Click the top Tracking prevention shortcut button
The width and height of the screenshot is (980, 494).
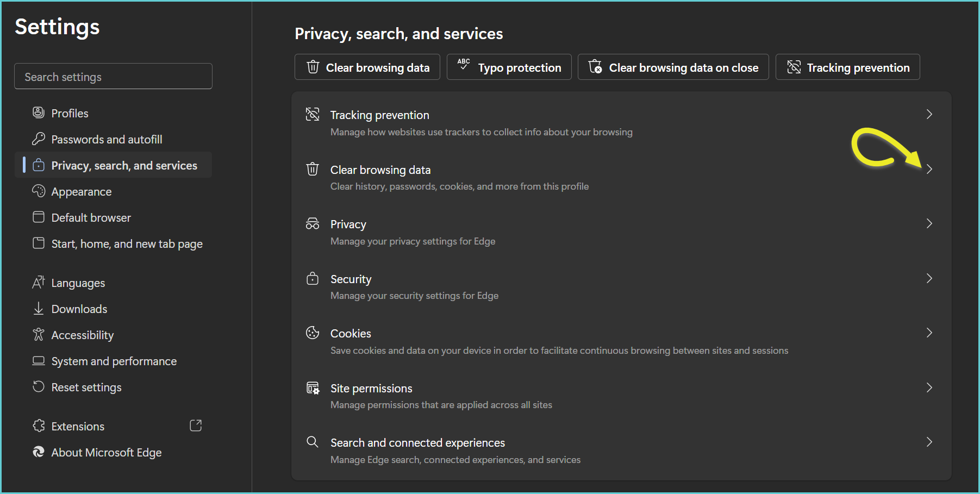coord(848,67)
